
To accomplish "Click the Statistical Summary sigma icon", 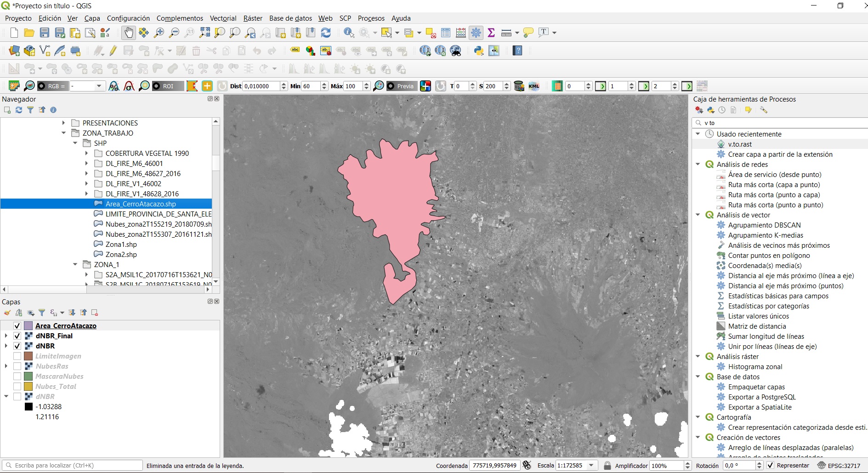I will pyautogui.click(x=491, y=33).
